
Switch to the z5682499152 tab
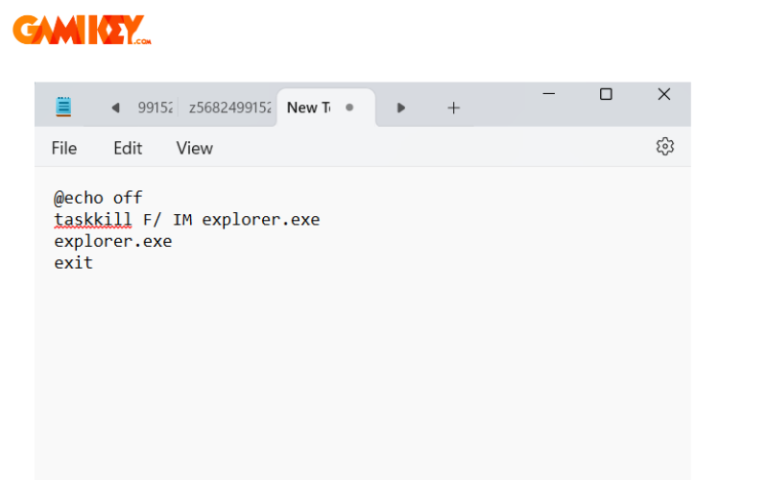point(230,108)
